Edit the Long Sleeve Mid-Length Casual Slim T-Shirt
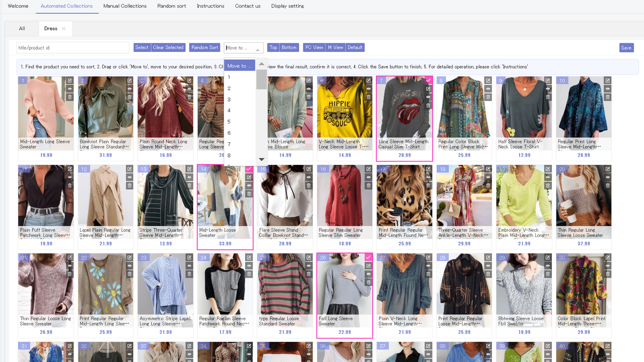 coord(428,88)
